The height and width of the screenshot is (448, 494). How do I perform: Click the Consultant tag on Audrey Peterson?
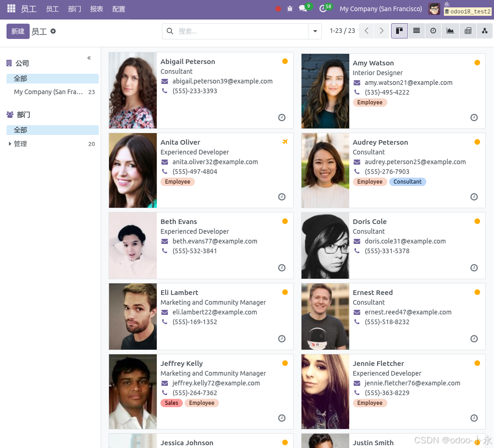coord(407,182)
